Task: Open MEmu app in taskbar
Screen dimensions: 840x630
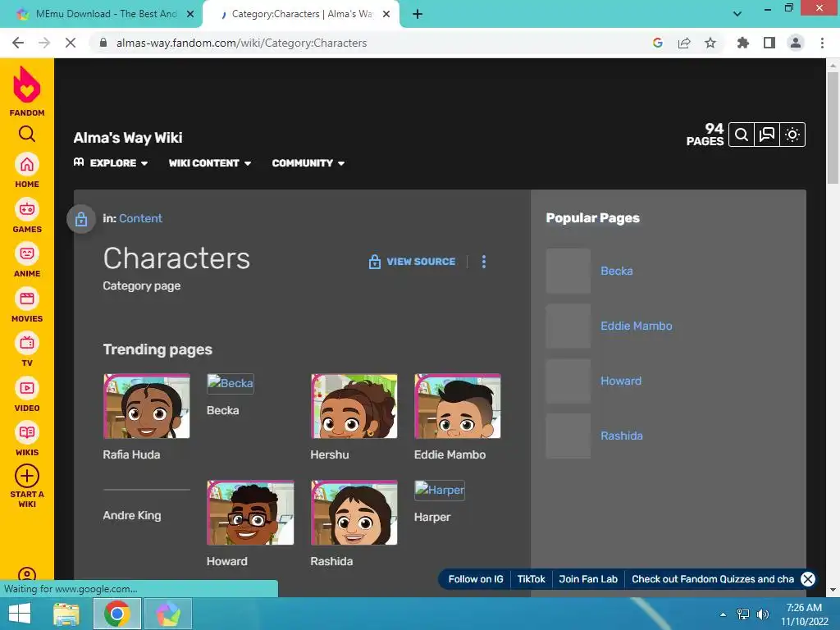Action: [168, 614]
